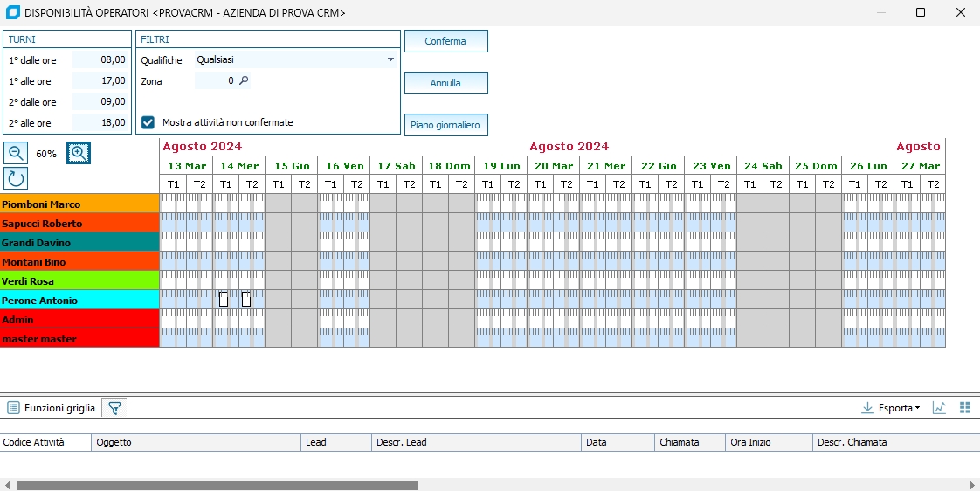Screen dimensions: 980x491
Task: Open the chart icon near Esporta
Action: [939, 407]
